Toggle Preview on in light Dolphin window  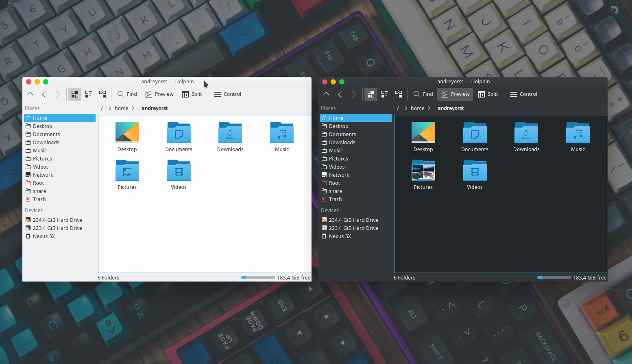pyautogui.click(x=160, y=94)
